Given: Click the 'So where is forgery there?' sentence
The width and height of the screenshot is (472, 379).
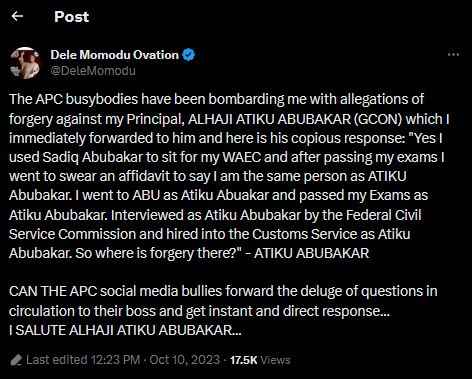Looking at the screenshot, I should 156,254.
